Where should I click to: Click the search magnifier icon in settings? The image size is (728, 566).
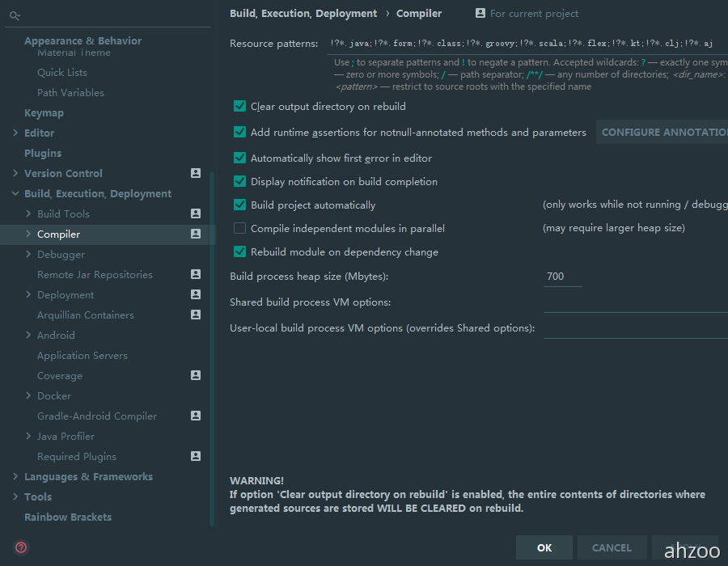pyautogui.click(x=15, y=15)
